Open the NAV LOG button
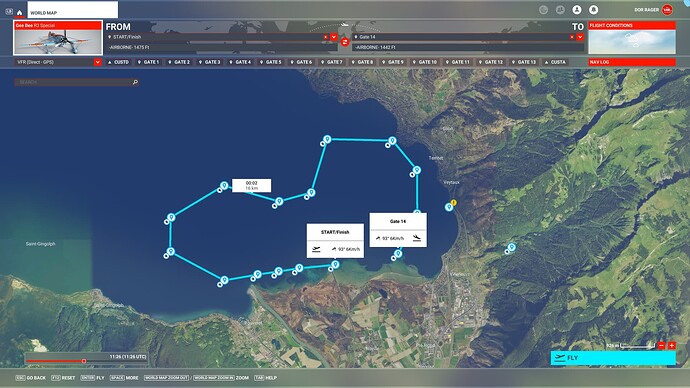 632,62
